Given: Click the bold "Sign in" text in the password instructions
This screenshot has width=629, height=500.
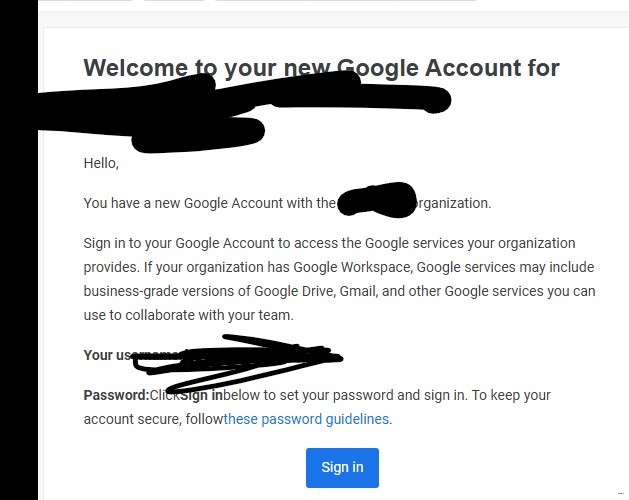Looking at the screenshot, I should (202, 395).
